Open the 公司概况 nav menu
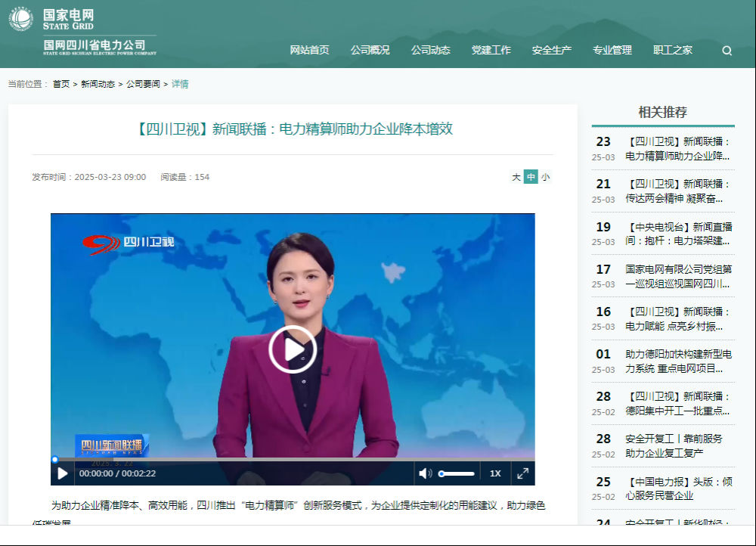This screenshot has height=546, width=756. [x=370, y=50]
